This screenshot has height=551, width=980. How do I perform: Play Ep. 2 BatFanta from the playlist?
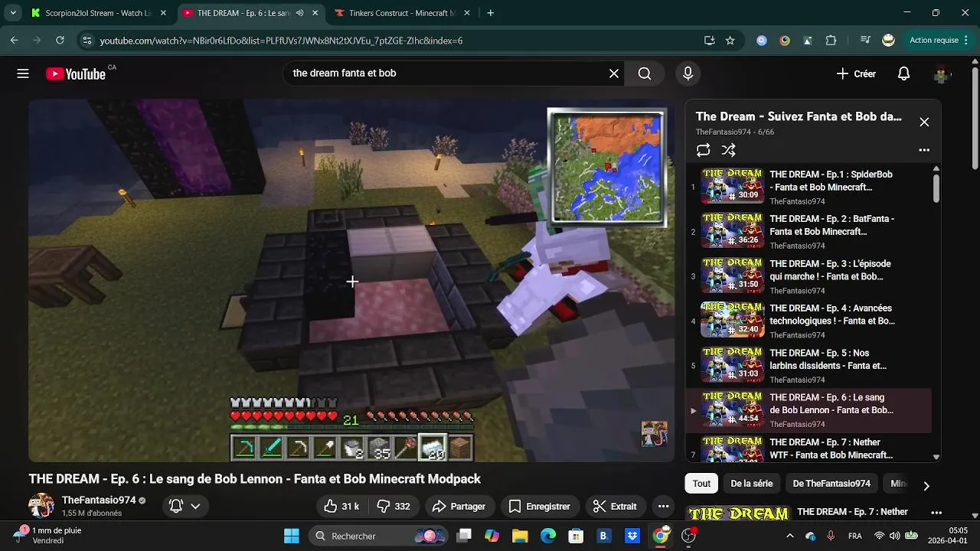[808, 231]
